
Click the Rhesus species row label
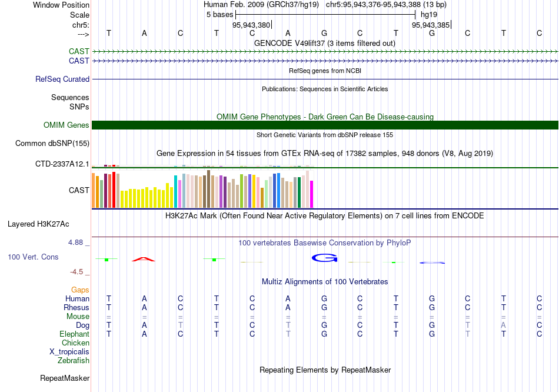point(76,308)
